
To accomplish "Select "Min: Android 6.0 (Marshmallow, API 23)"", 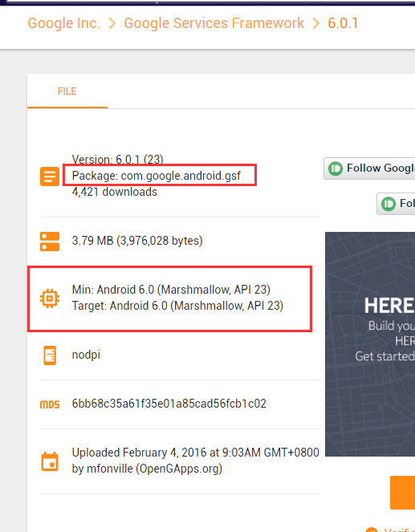I will pos(171,290).
